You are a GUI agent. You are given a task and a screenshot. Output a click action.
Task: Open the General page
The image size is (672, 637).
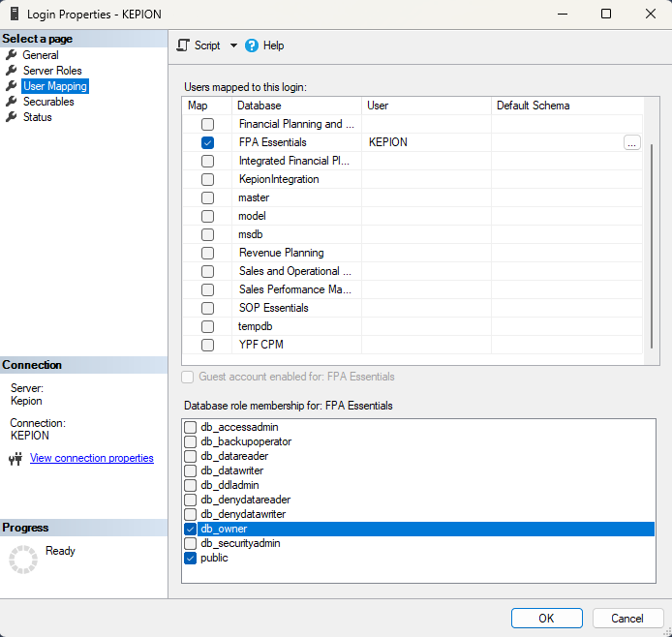41,55
